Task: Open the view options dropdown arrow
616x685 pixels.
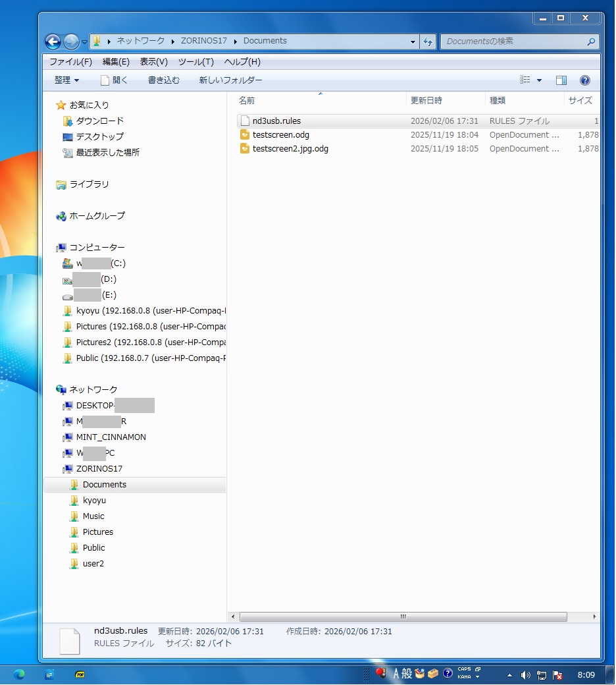Action: pyautogui.click(x=540, y=80)
